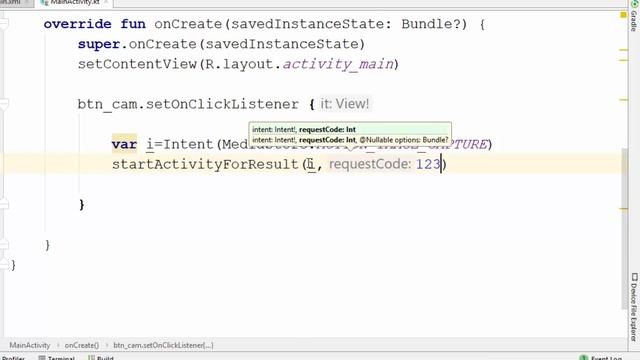Click the Device File Explorer phone icon

point(634,277)
